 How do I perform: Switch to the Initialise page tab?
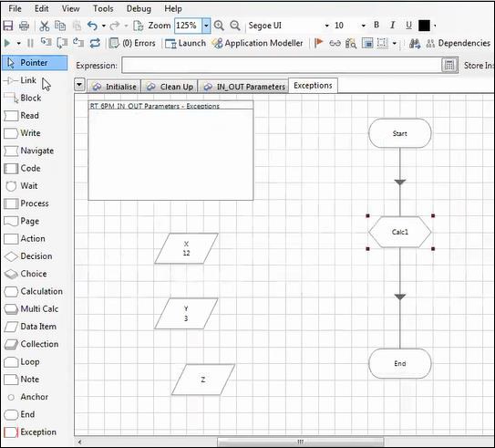click(115, 87)
